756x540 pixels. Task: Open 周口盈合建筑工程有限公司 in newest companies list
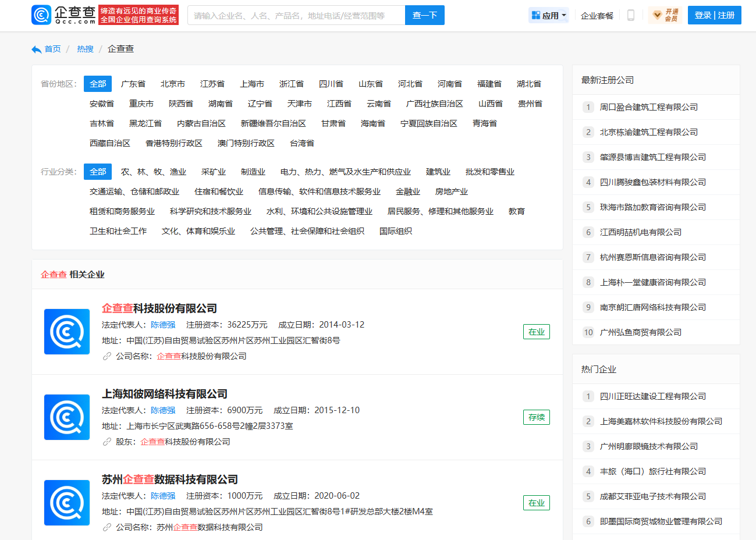coord(648,107)
